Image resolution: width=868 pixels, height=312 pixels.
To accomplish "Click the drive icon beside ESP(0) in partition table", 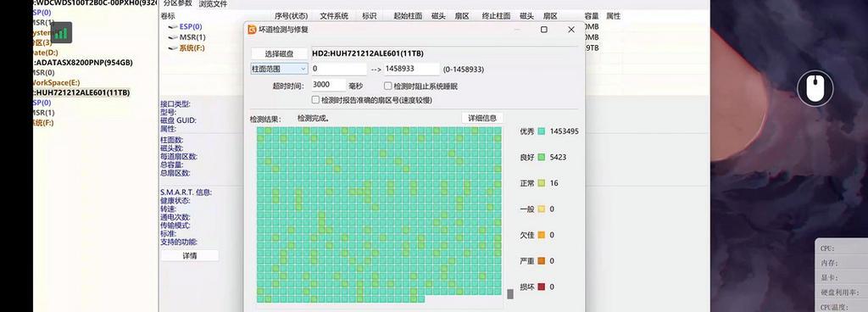I will pyautogui.click(x=173, y=26).
